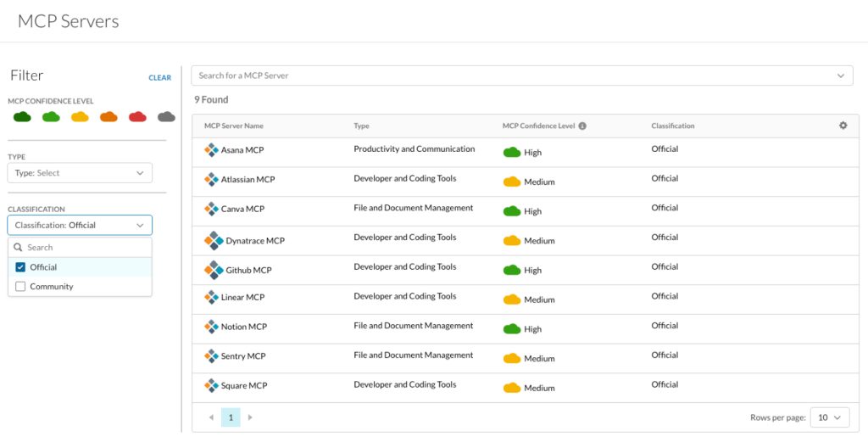Select the yellow confidence level cloud

point(80,117)
